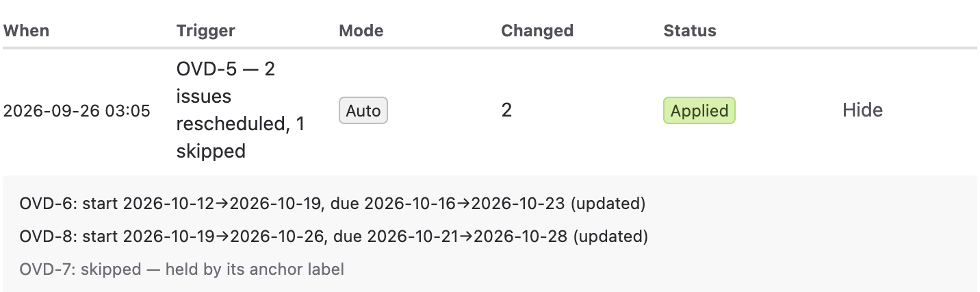The width and height of the screenshot is (980, 292).
Task: Click the When column header
Action: pyautogui.click(x=27, y=31)
